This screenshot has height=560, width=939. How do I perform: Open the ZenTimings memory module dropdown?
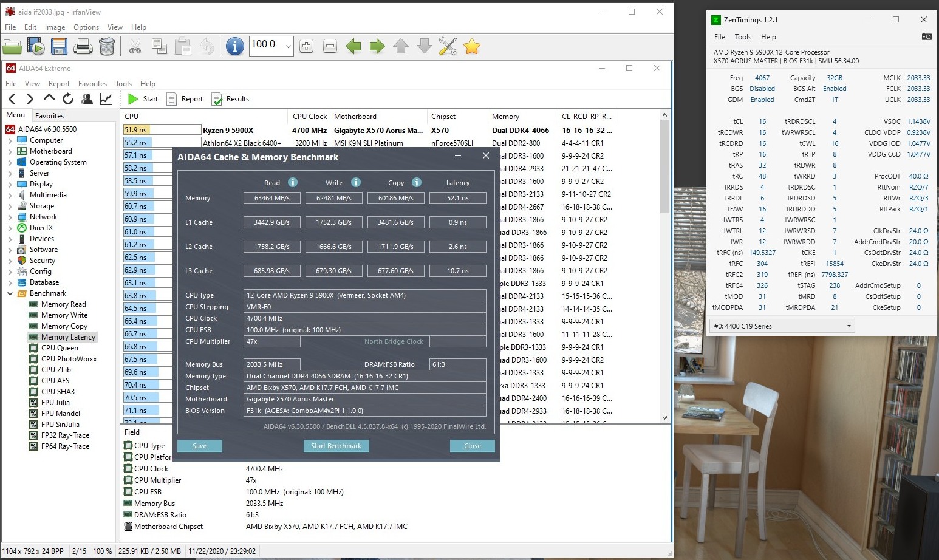coord(782,326)
